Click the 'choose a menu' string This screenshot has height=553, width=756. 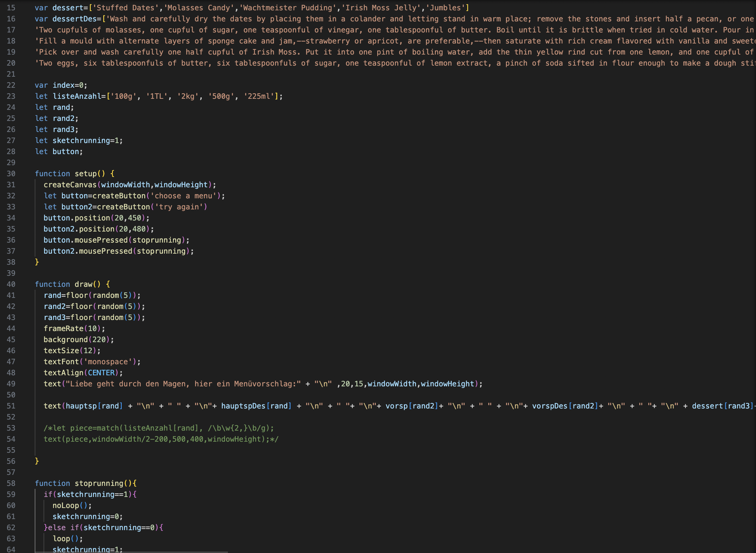coord(183,196)
